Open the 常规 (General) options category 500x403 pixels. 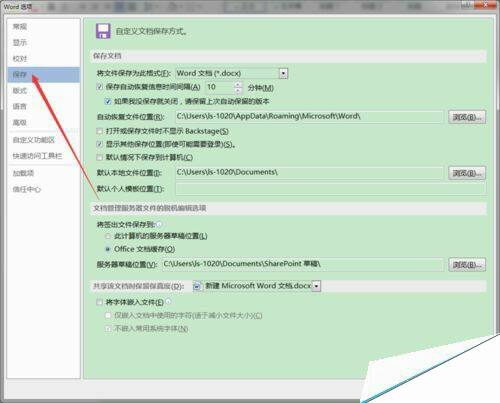43,27
